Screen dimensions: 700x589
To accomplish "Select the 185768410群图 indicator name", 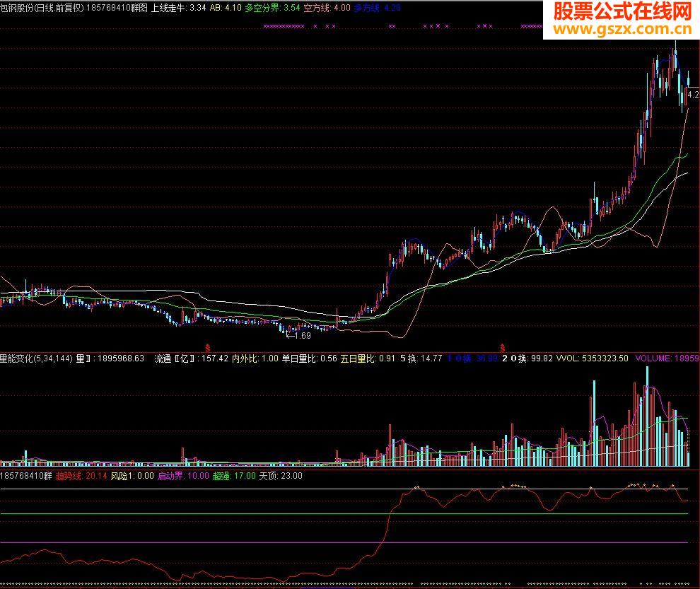I will 117,8.
